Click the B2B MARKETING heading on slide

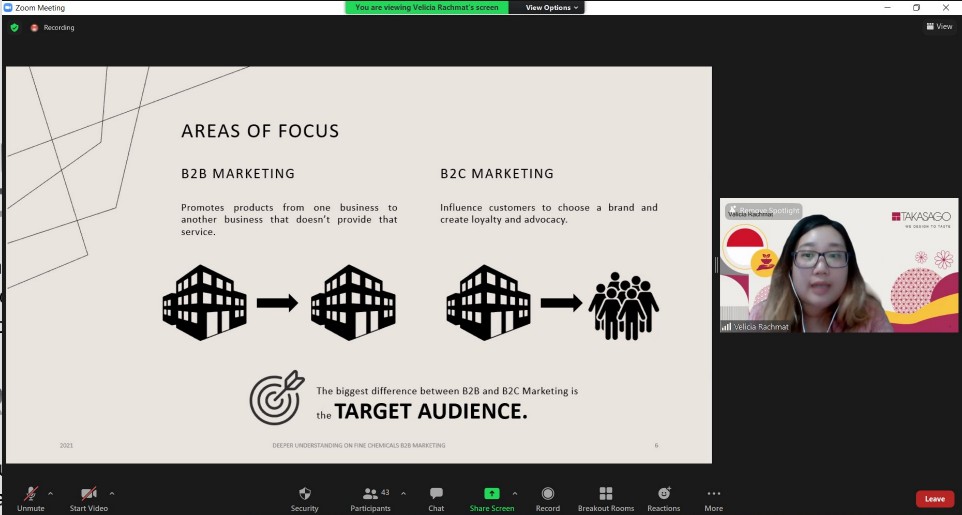[x=237, y=174]
